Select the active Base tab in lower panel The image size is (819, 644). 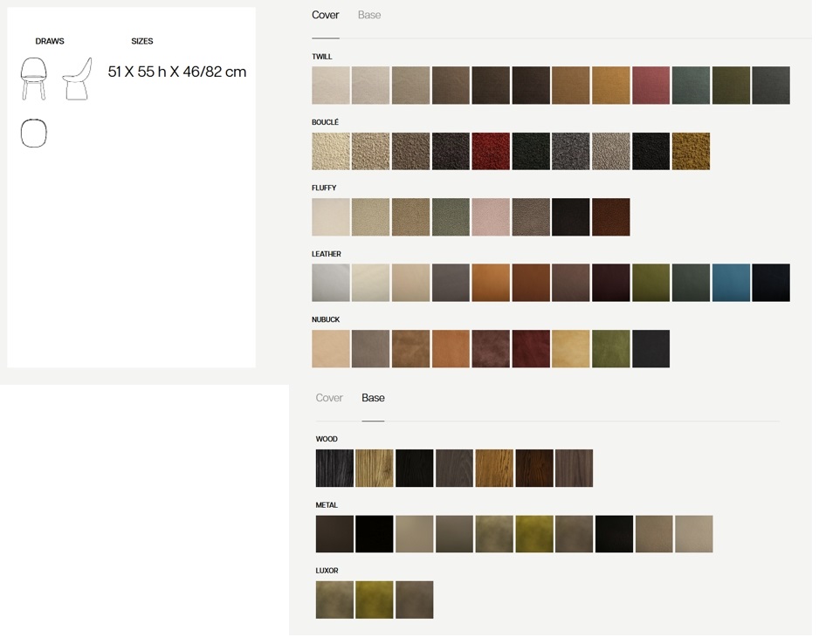tap(373, 398)
